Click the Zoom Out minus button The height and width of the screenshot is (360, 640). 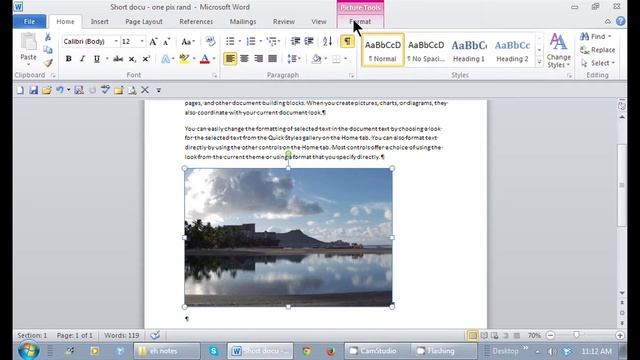tap(550, 336)
